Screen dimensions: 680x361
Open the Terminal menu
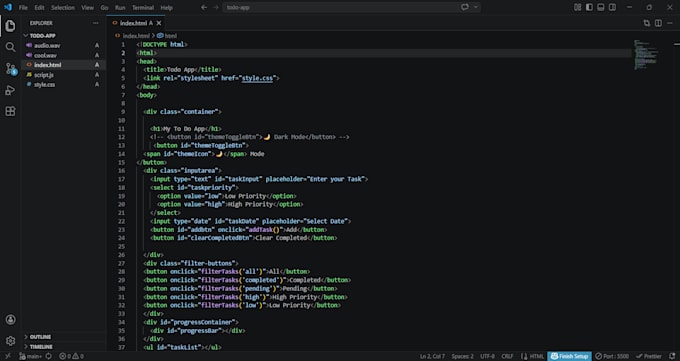tap(143, 7)
